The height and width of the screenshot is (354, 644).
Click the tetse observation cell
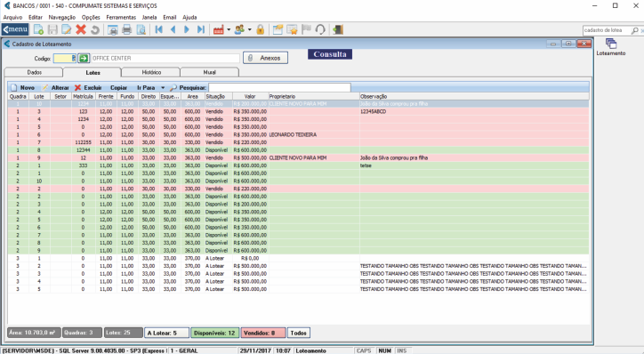tap(474, 165)
